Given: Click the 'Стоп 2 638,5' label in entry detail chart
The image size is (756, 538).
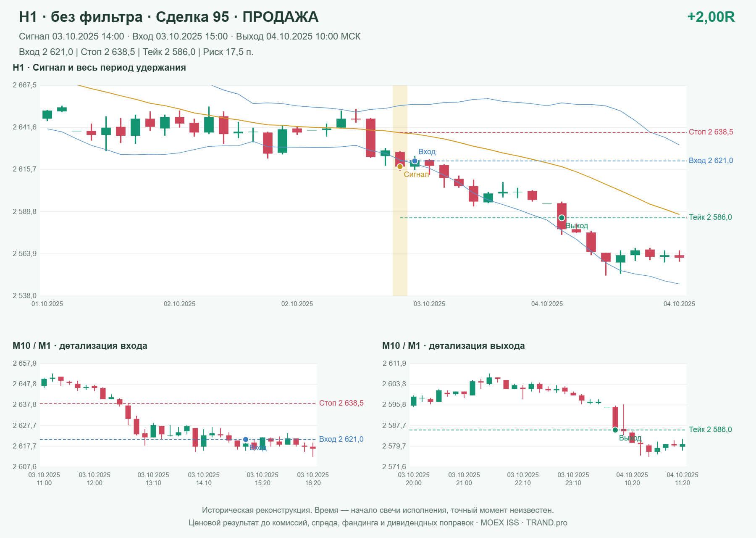Looking at the screenshot, I should pos(341,403).
